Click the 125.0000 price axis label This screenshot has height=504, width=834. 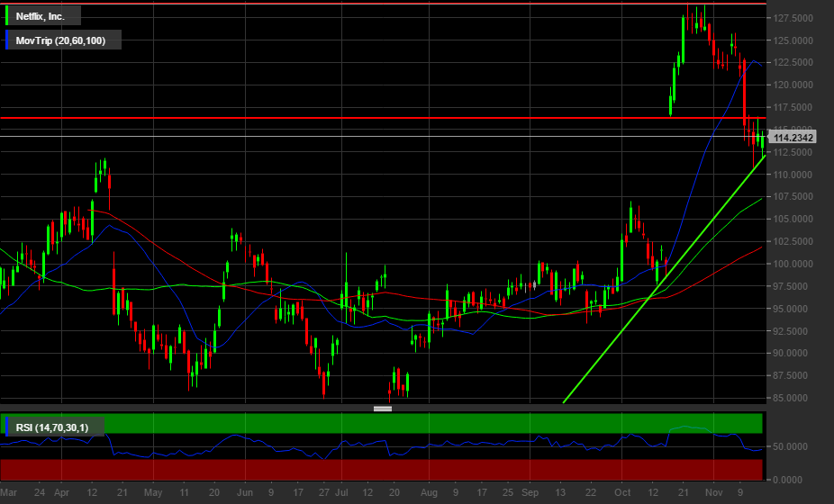click(793, 40)
